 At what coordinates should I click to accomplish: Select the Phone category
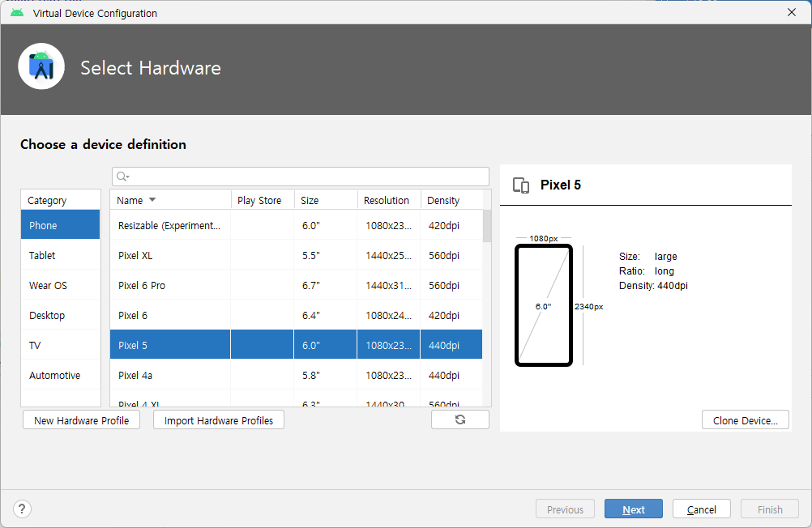(60, 225)
